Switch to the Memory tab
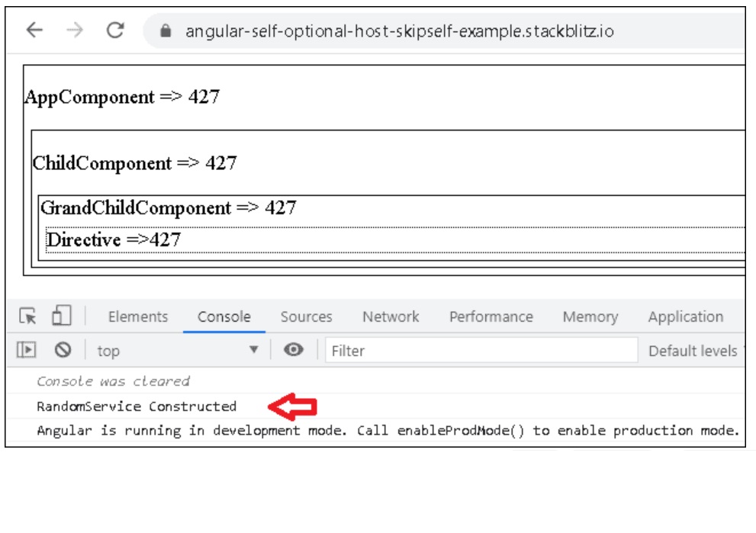756x533 pixels. (x=590, y=317)
